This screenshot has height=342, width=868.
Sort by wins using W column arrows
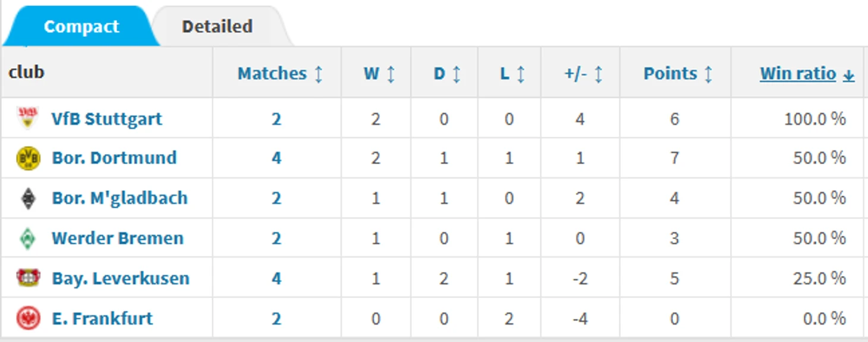coord(391,74)
